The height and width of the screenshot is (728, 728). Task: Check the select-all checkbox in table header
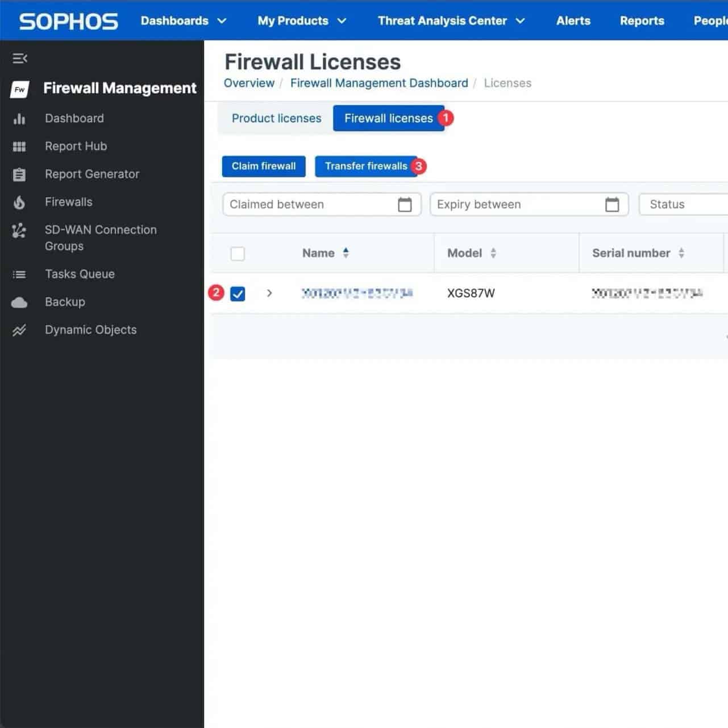[x=238, y=253]
